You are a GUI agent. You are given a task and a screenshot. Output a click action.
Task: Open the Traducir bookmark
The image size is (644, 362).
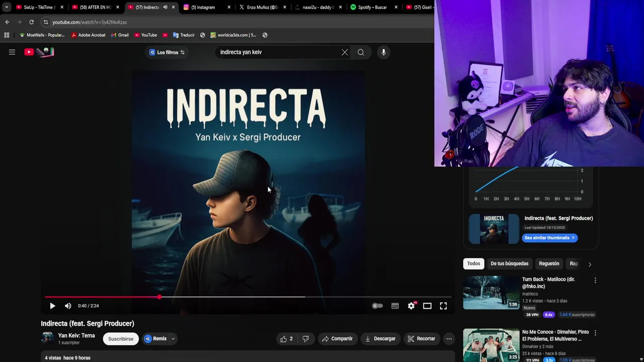184,35
